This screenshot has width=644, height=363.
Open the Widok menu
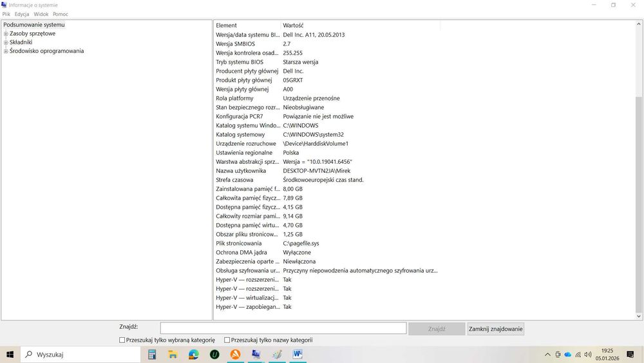(41, 14)
